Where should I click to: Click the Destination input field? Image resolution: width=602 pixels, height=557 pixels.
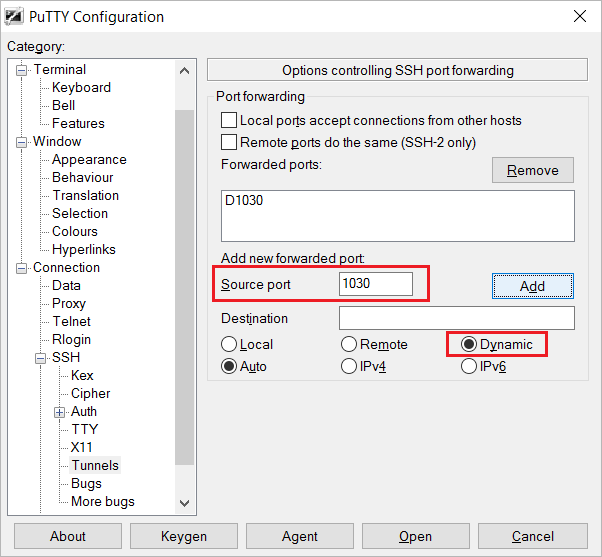456,318
